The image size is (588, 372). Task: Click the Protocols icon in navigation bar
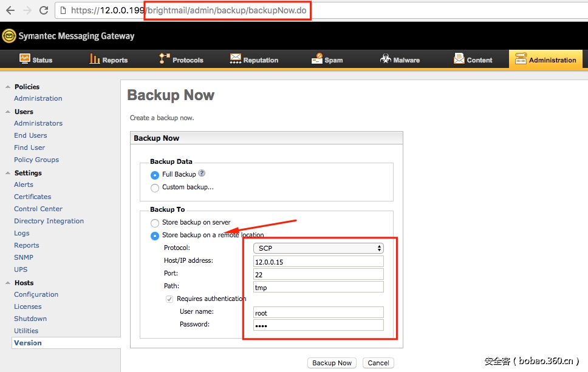click(x=164, y=59)
